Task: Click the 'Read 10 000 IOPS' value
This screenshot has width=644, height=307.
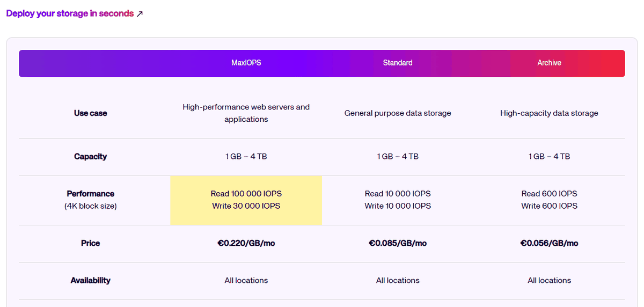Action: point(398,194)
